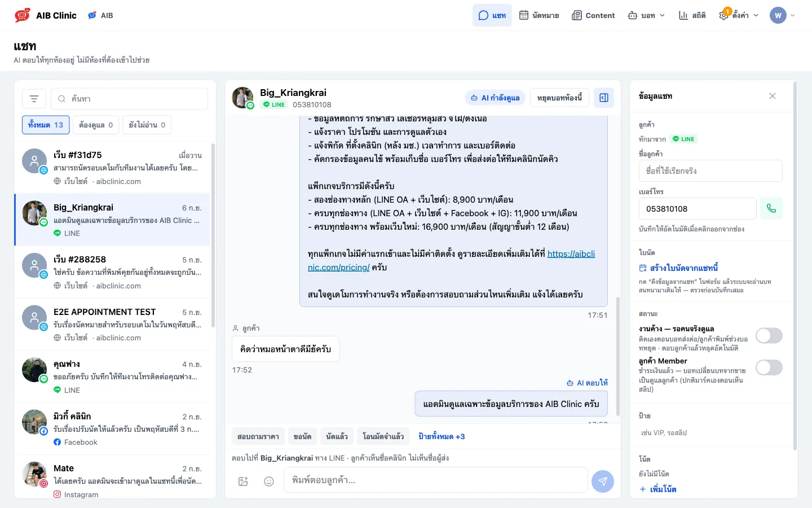Apply the สอบถามราคา tag
The image size is (812, 508).
pyautogui.click(x=258, y=436)
